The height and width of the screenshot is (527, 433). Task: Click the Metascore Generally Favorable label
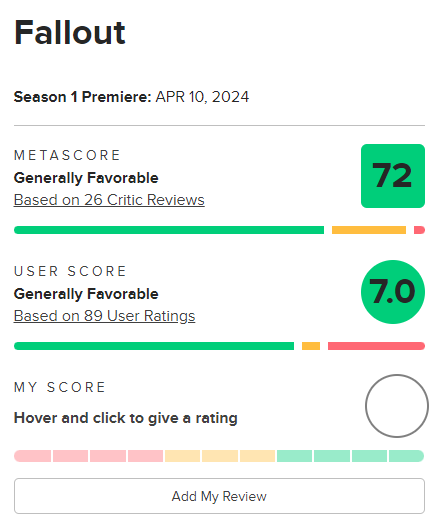pyautogui.click(x=86, y=178)
